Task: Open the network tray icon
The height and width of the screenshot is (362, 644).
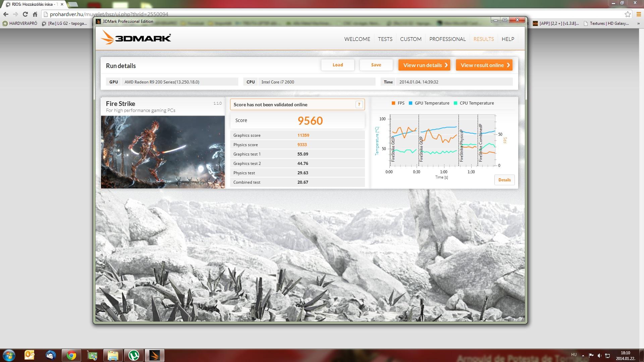Action: tap(607, 355)
